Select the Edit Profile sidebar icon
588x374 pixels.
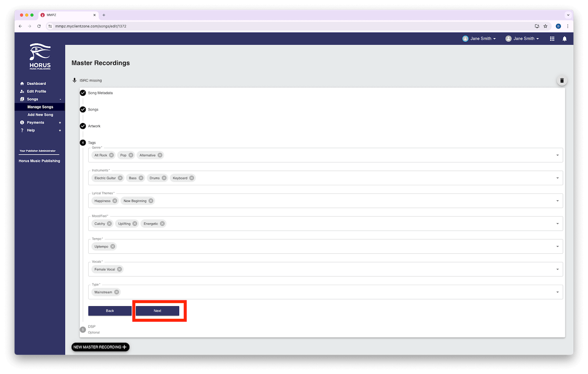tap(22, 91)
